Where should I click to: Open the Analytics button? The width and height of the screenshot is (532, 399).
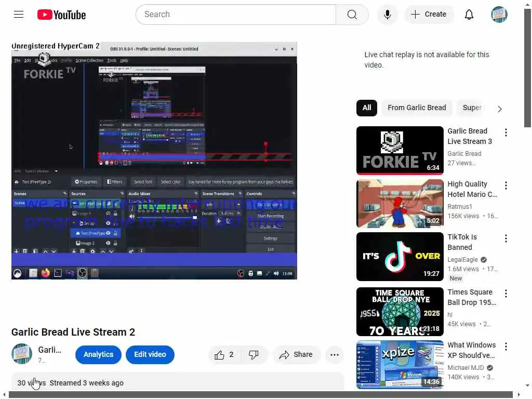(98, 354)
